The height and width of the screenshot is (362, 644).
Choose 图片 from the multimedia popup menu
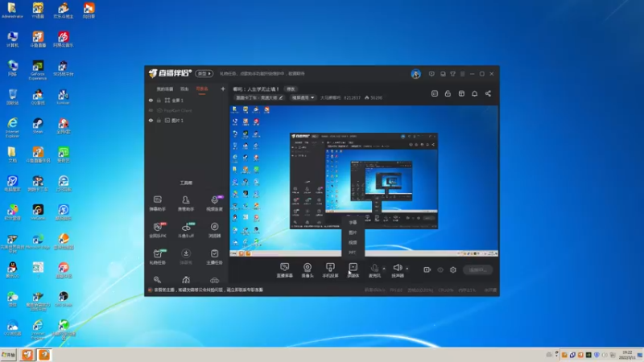(x=353, y=232)
